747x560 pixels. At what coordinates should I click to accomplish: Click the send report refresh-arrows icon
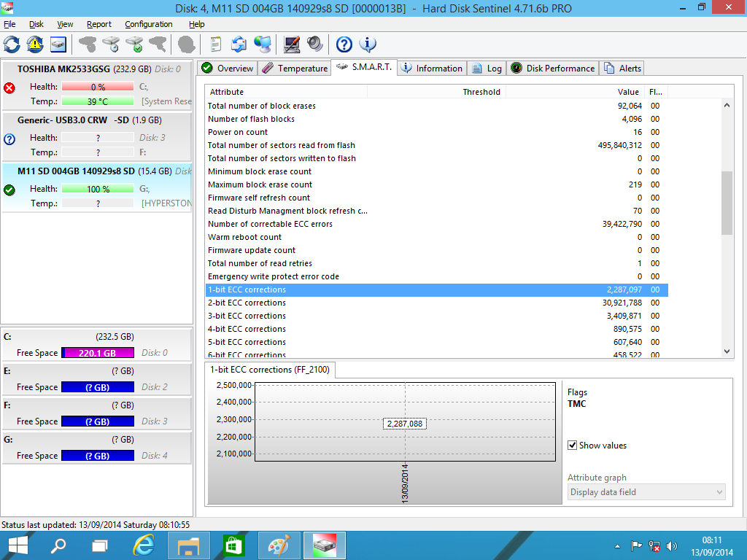[x=239, y=44]
